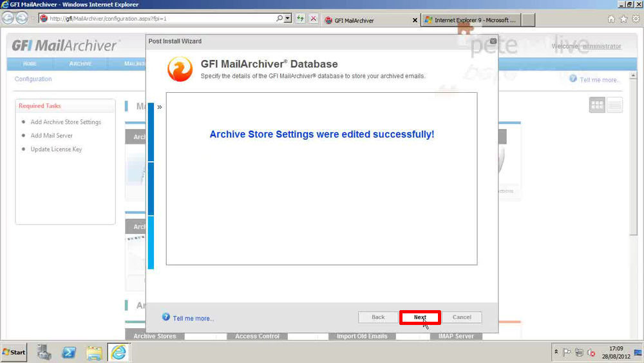
Task: Click the page vertical scrollbar
Action: click(633, 156)
